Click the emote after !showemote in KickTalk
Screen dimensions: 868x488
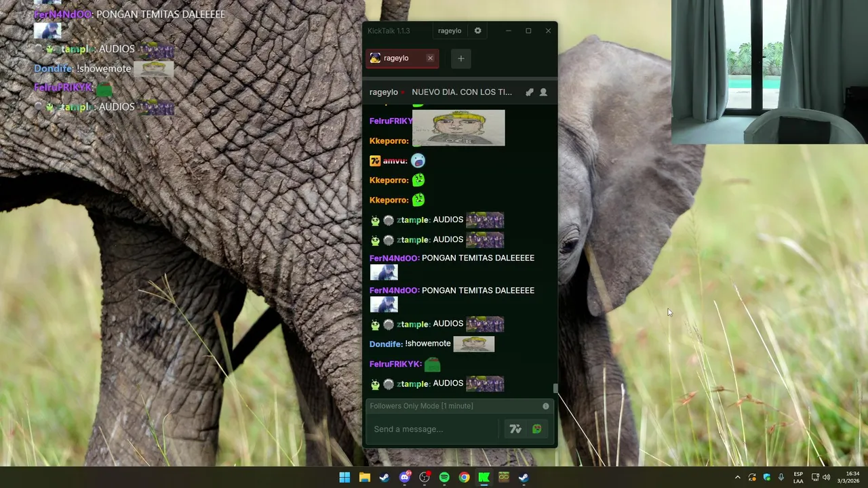tap(473, 344)
